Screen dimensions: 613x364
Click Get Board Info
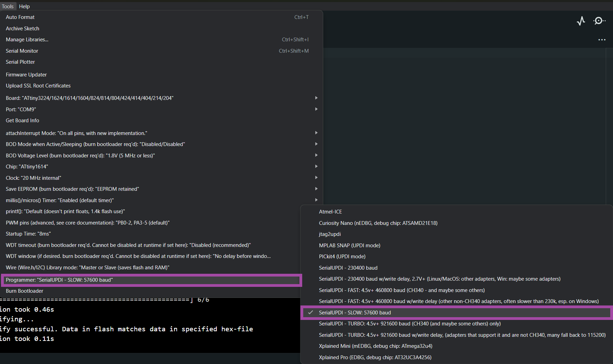[x=22, y=121]
